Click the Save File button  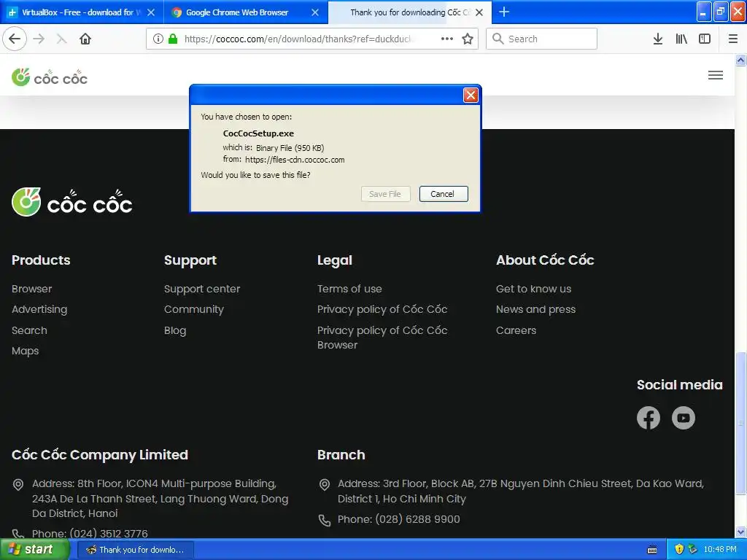coord(385,194)
